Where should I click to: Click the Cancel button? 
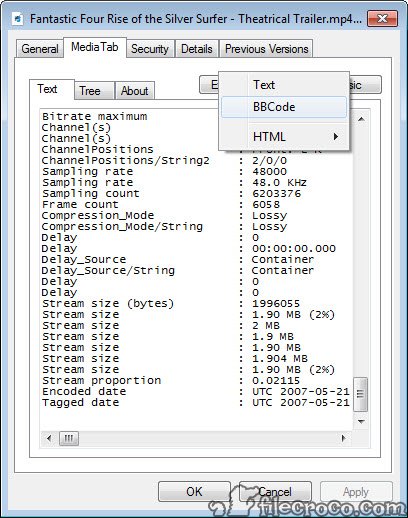coord(275,491)
